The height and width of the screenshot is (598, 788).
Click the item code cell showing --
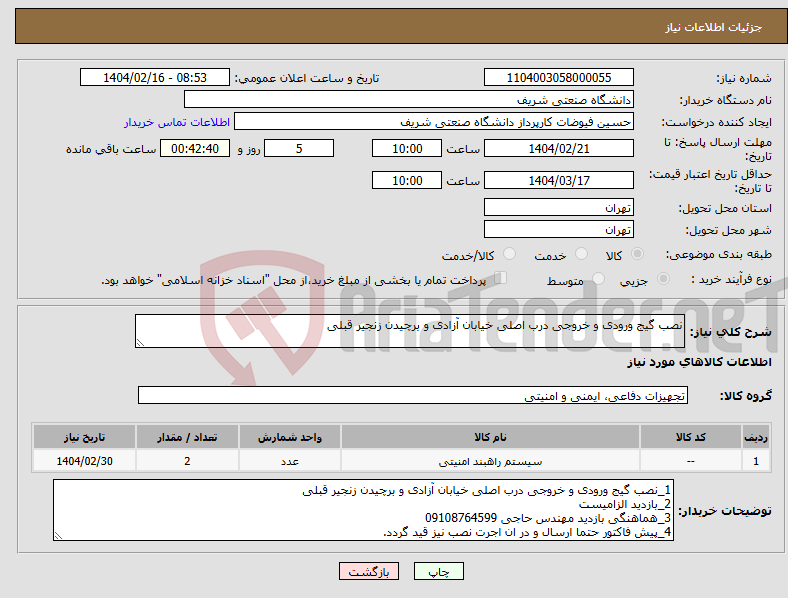pos(691,461)
